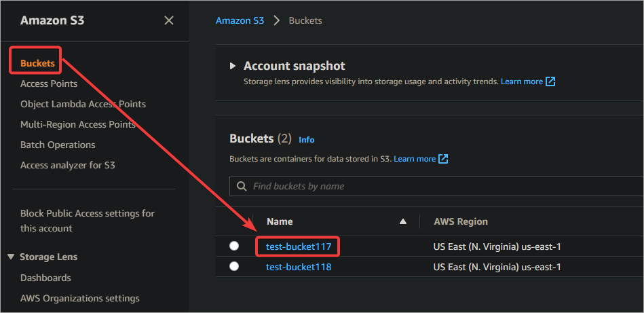Close the Amazon S3 navigation panel
Screen dimensions: 644x313
click(169, 20)
